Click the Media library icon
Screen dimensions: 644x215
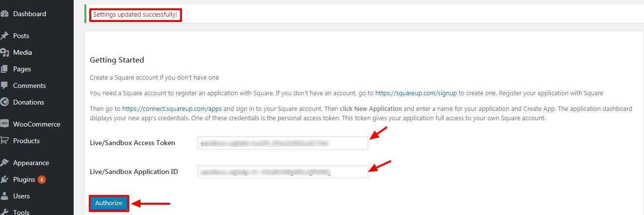(4, 52)
